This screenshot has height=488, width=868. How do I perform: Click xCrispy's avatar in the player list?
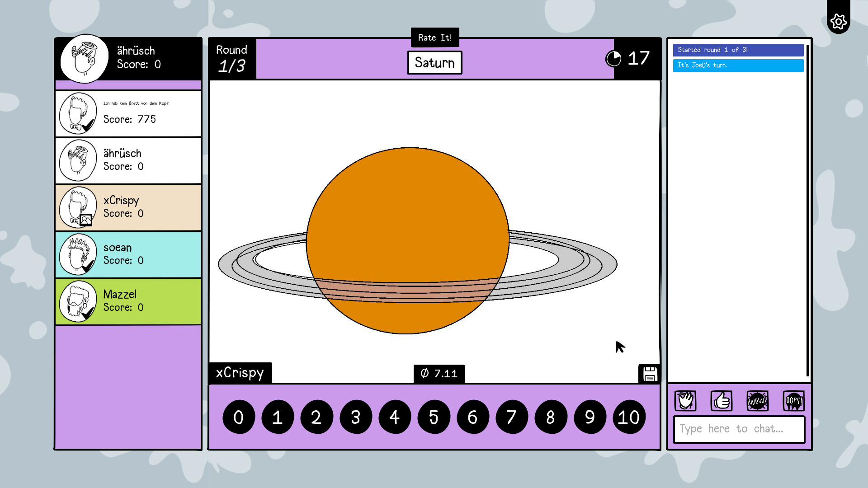coord(78,207)
